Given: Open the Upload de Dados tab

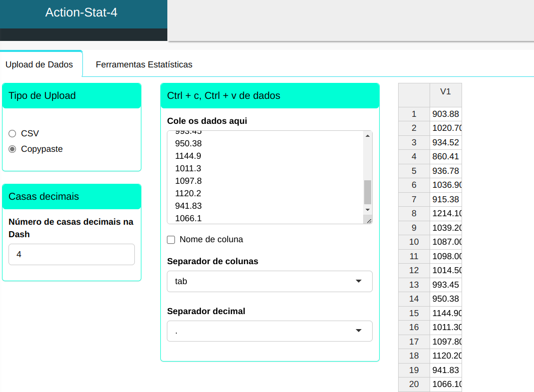Looking at the screenshot, I should [39, 65].
